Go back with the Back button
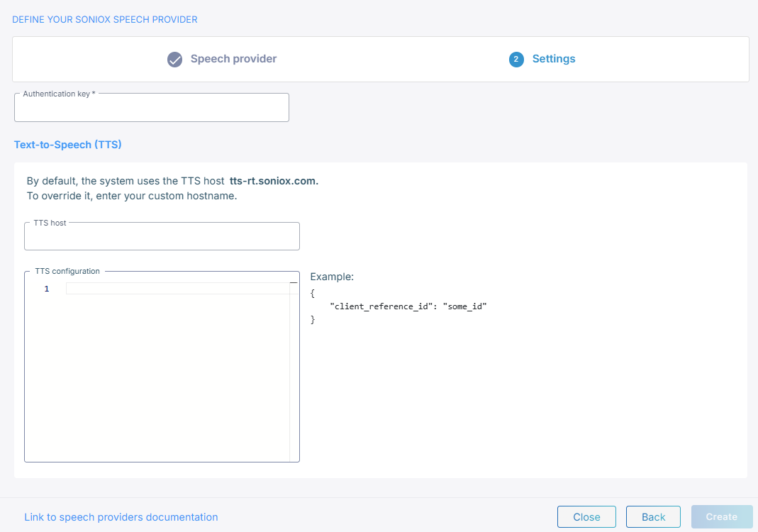758x532 pixels. pos(653,517)
